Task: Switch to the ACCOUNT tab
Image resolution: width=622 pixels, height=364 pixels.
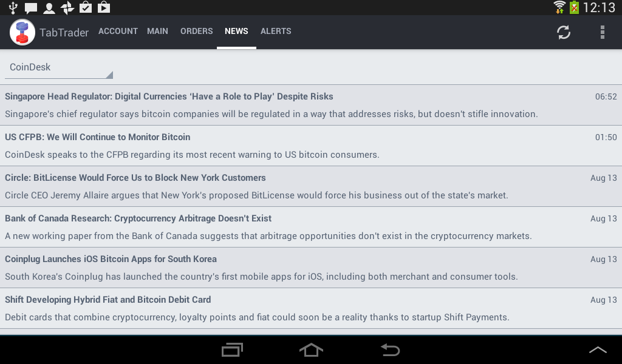Action: (118, 31)
